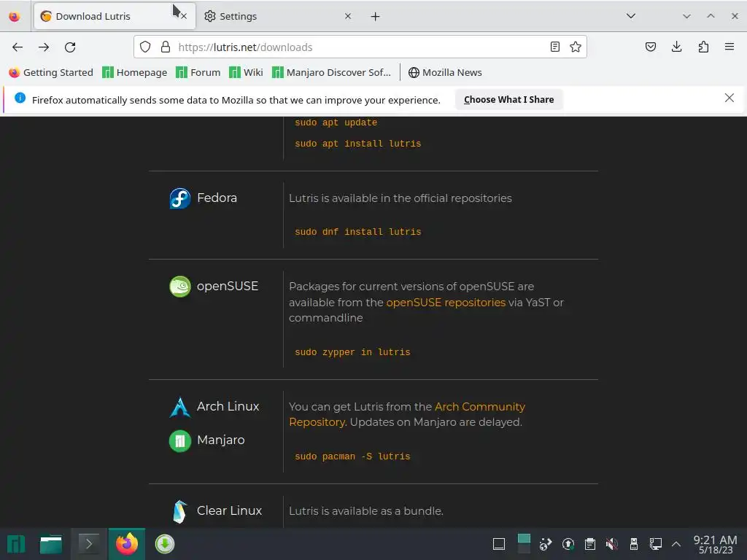The image size is (747, 560).
Task: Open the Homepage bookmark
Action: (x=135, y=72)
